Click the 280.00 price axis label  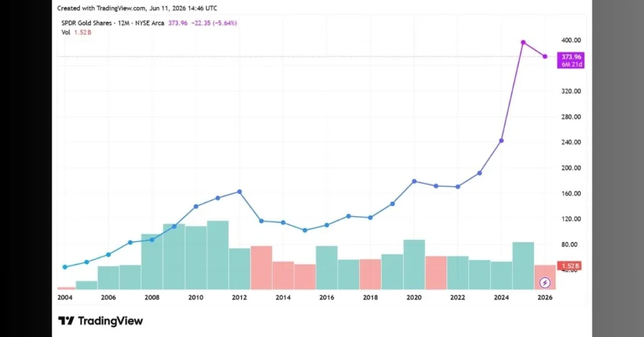571,117
